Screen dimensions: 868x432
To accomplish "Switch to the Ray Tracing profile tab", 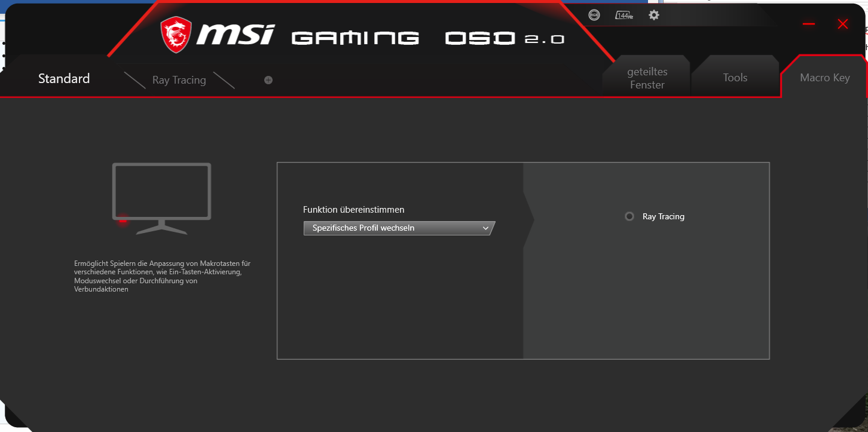I will 179,80.
